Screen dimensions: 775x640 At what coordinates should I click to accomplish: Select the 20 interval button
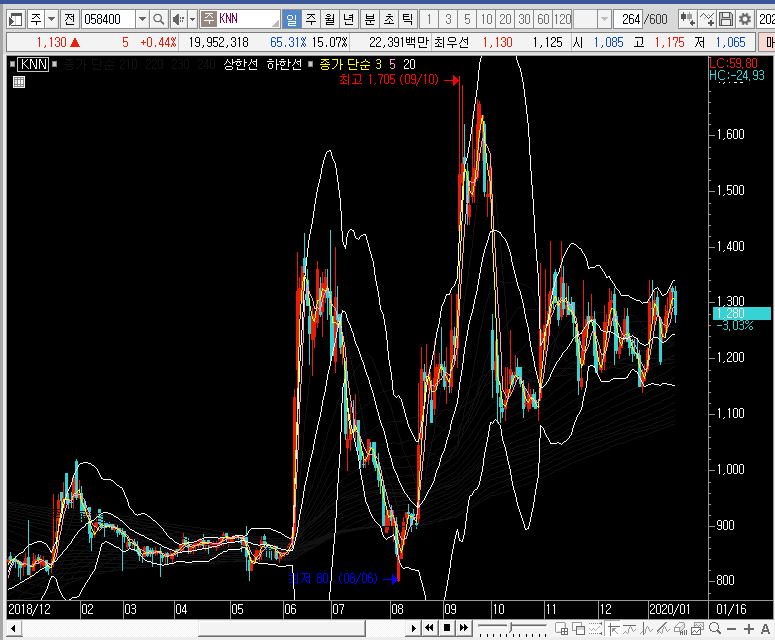[505, 20]
